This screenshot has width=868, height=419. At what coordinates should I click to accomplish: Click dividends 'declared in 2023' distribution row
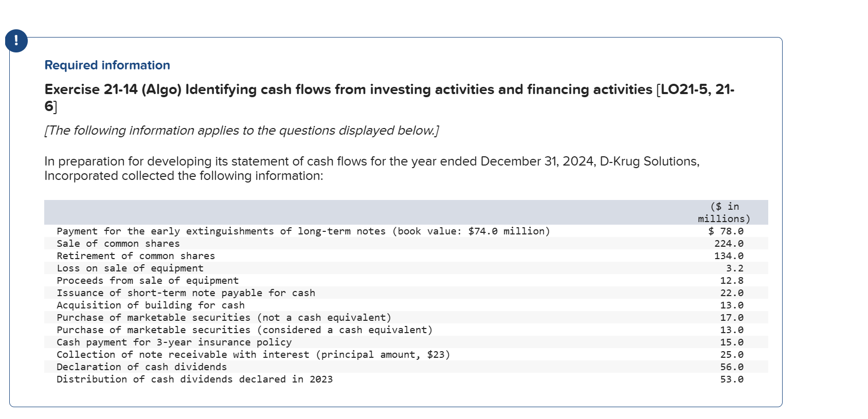(x=194, y=379)
